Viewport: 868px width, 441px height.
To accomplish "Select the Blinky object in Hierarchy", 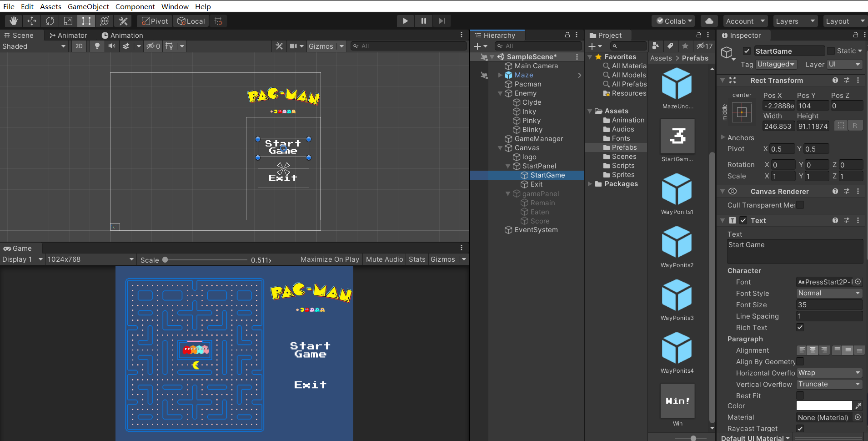I will [x=532, y=129].
